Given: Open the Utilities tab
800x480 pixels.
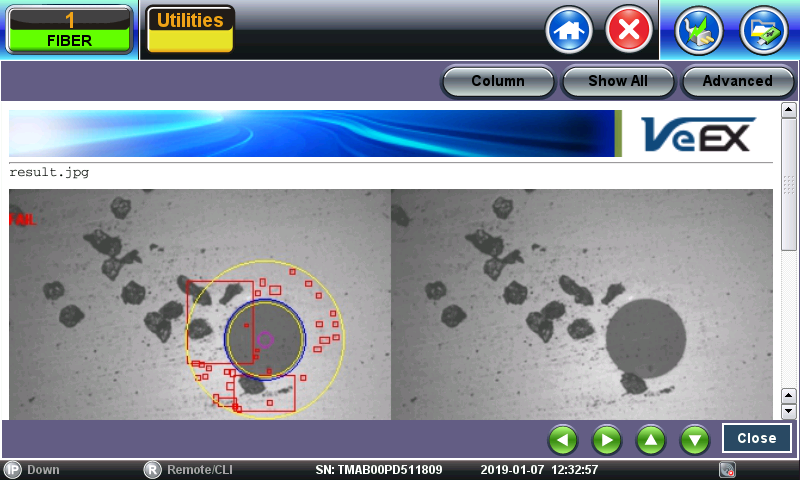Looking at the screenshot, I should pos(190,29).
